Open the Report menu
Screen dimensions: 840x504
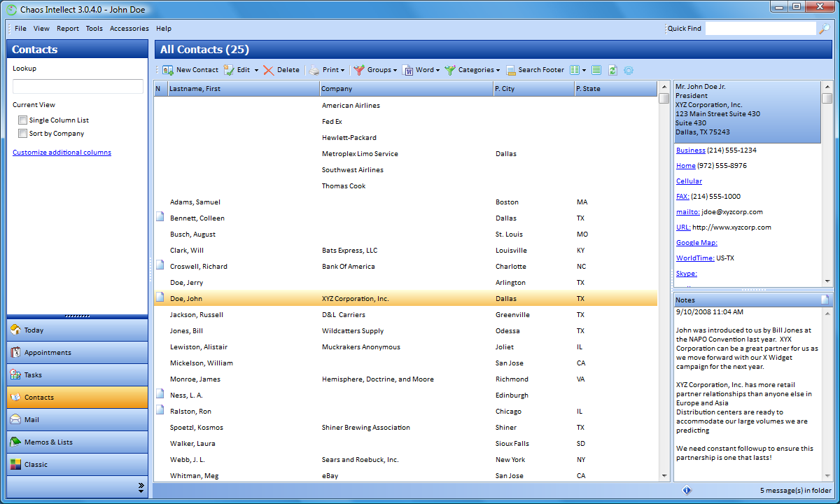(x=68, y=29)
